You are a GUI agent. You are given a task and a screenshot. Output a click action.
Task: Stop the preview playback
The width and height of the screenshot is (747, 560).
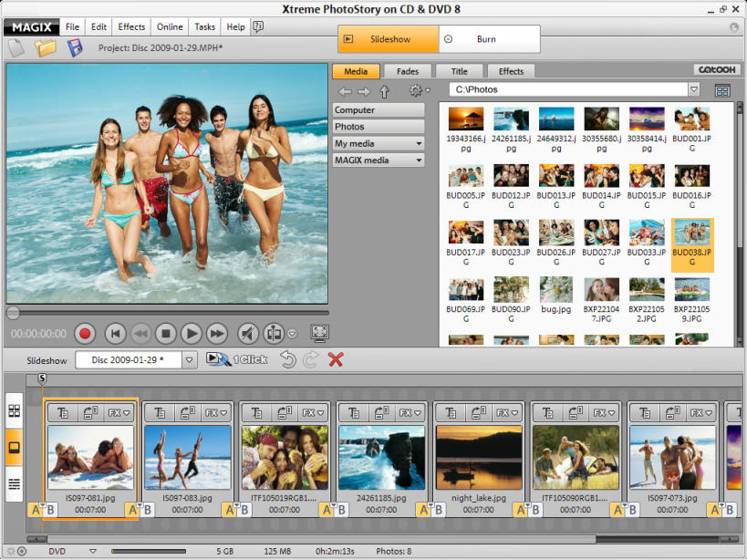tap(166, 334)
